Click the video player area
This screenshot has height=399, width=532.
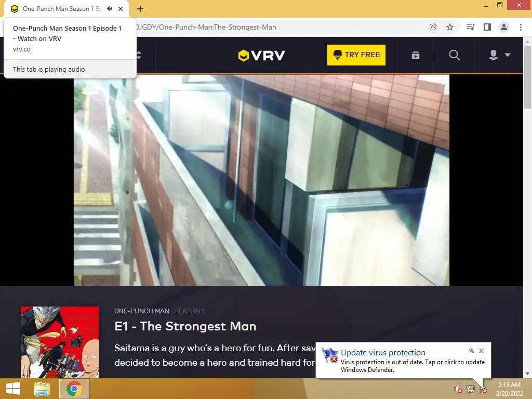click(262, 180)
